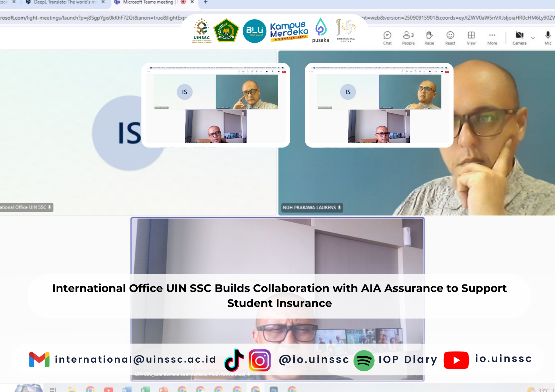Open the Chrome icon right after PowerPoint
The width and height of the screenshot is (555, 392).
click(x=182, y=389)
